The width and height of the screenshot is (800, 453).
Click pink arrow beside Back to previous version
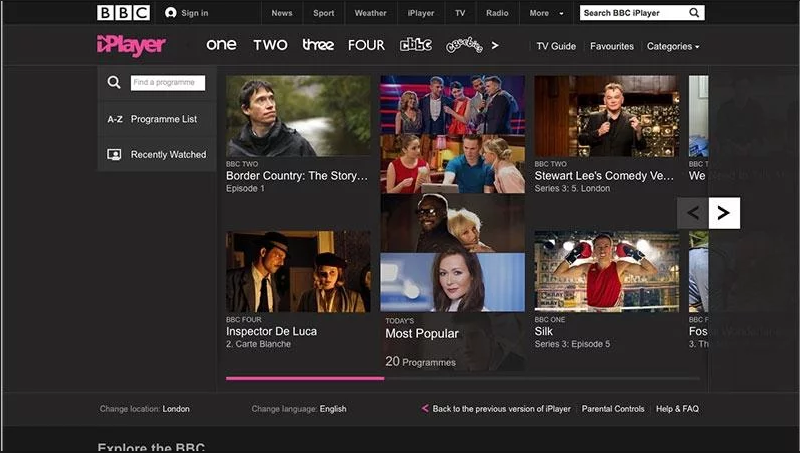pos(424,408)
